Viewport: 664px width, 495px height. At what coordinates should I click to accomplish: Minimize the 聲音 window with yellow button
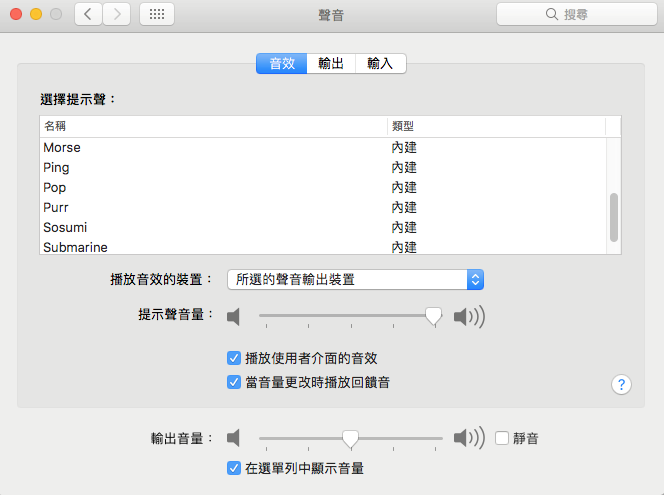36,14
